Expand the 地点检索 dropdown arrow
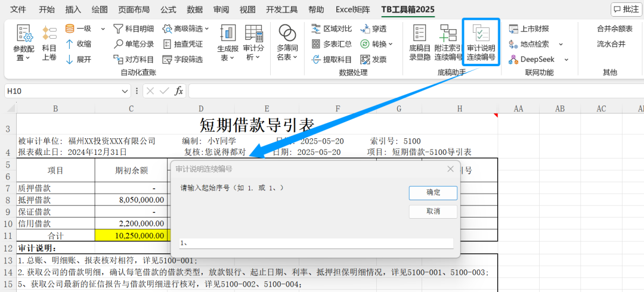This screenshot has height=292, width=644. coord(561,44)
